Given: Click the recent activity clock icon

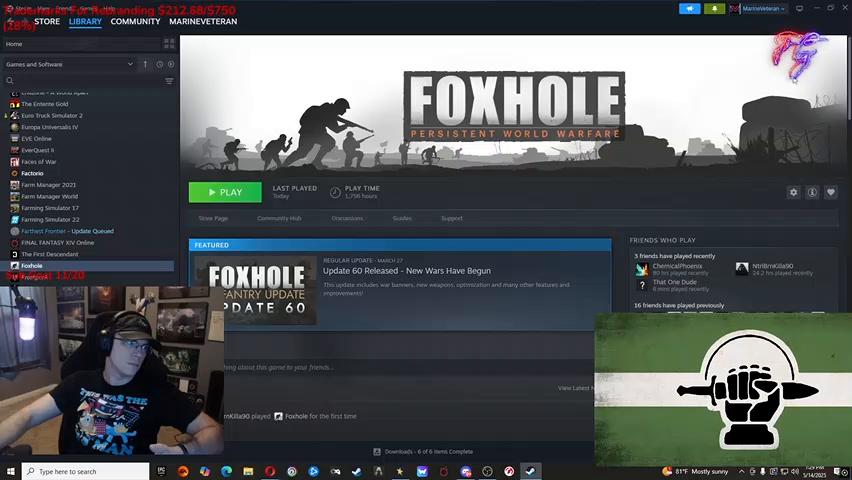Looking at the screenshot, I should click(160, 64).
